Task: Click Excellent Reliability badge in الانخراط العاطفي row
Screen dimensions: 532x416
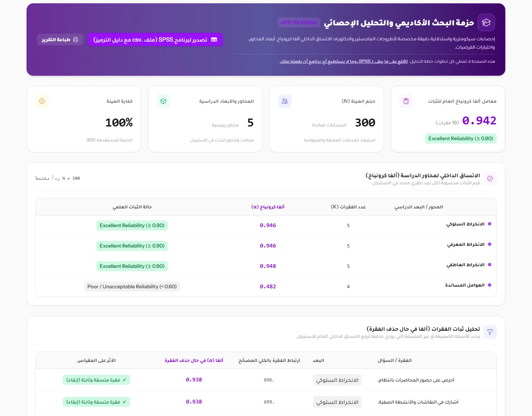Action: 132,266
